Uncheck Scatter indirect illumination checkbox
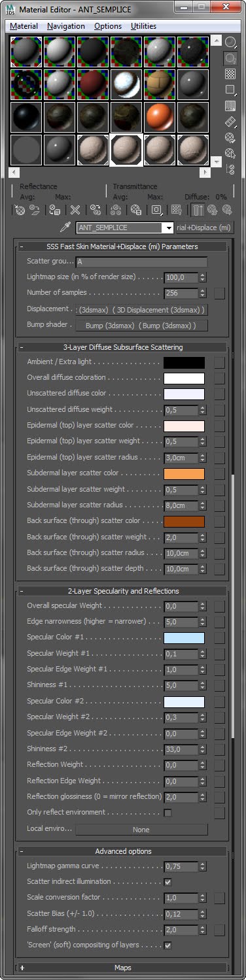This screenshot has width=246, height=980. 167,882
